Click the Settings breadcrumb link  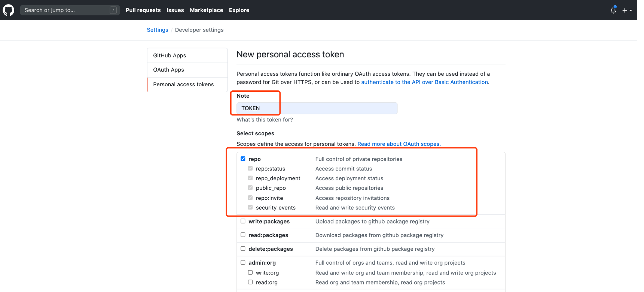(x=157, y=30)
